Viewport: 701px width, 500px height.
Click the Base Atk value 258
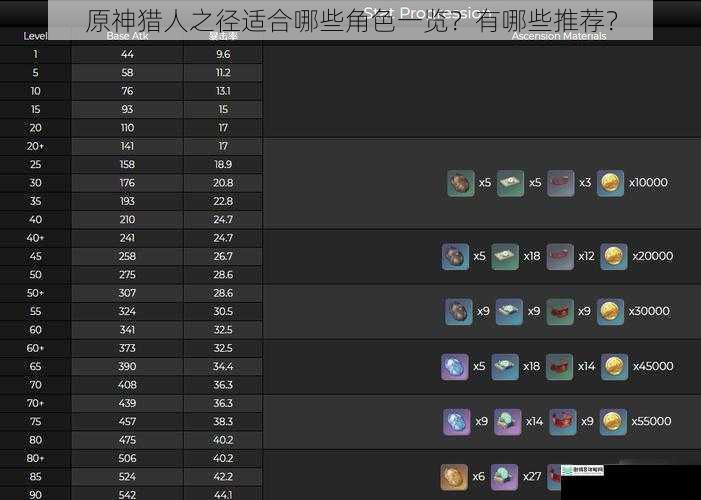click(127, 256)
